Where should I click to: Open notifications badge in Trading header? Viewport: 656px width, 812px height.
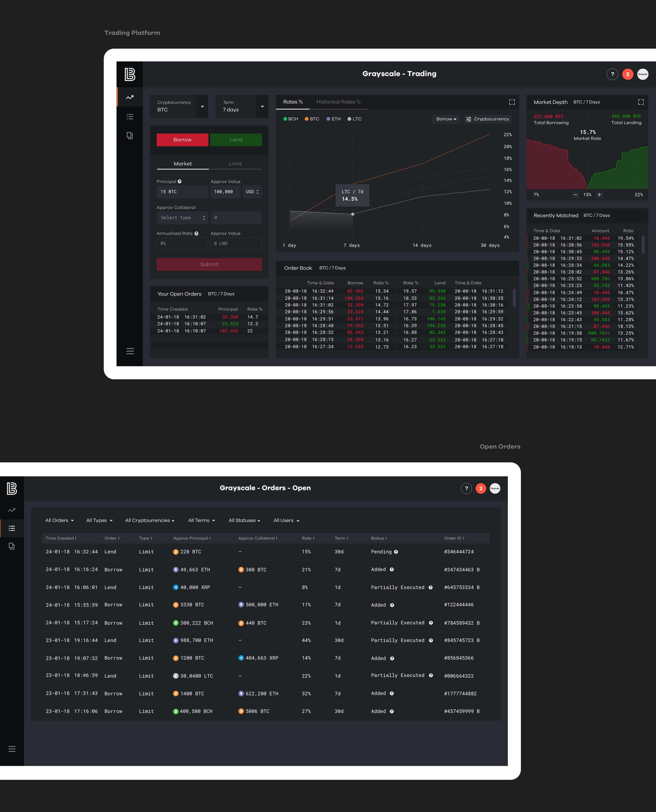pyautogui.click(x=628, y=74)
